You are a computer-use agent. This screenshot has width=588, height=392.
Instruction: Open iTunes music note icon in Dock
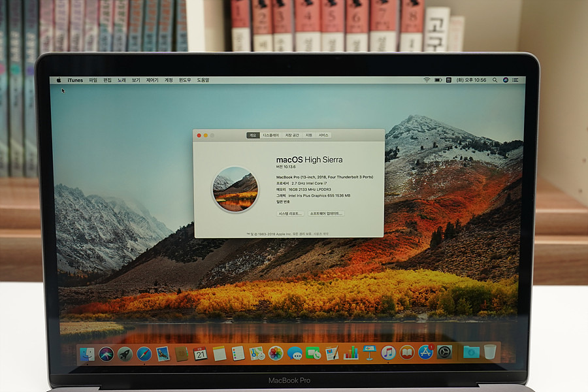pos(388,353)
